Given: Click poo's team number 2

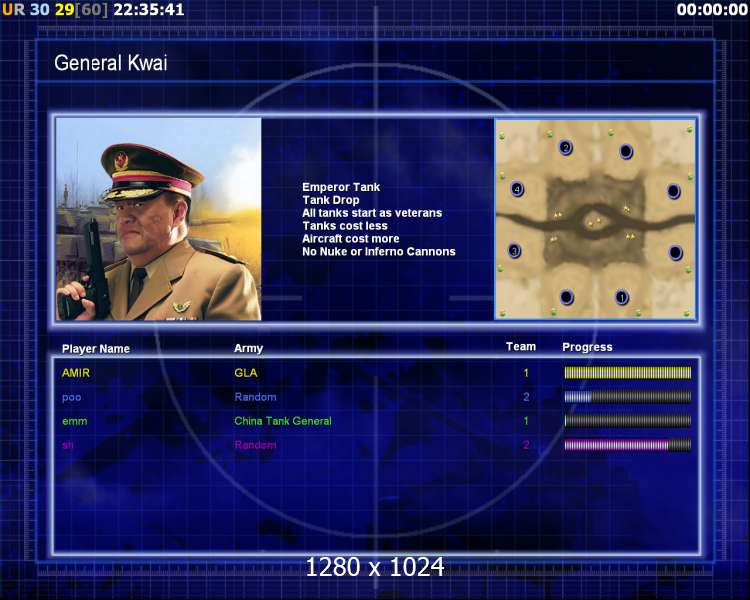Looking at the screenshot, I should coord(526,397).
